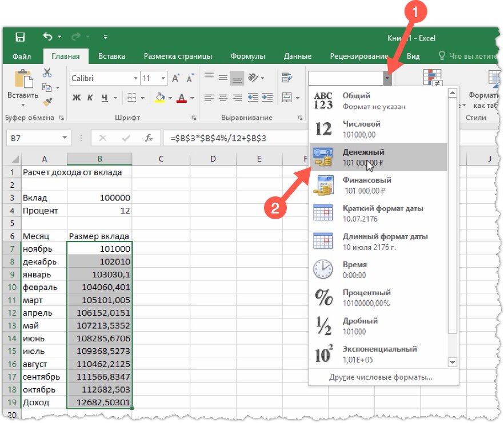Screen dimensions: 504x423
Task: Open the font size 11 dropdown
Action: 163,78
